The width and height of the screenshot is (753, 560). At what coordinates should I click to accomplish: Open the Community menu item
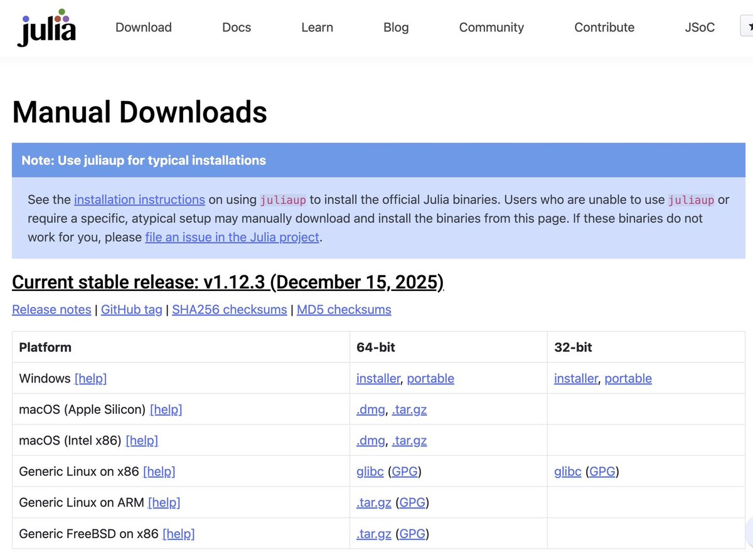click(491, 27)
